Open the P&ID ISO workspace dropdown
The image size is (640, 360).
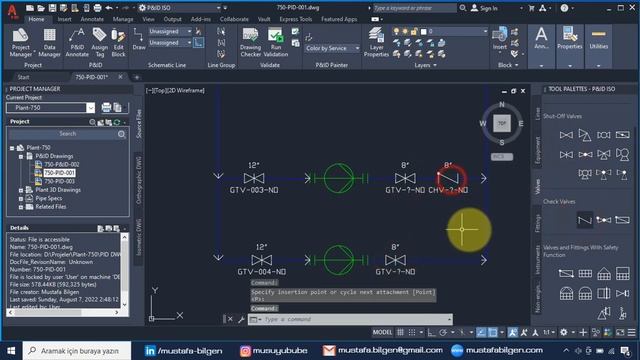click(180, 8)
